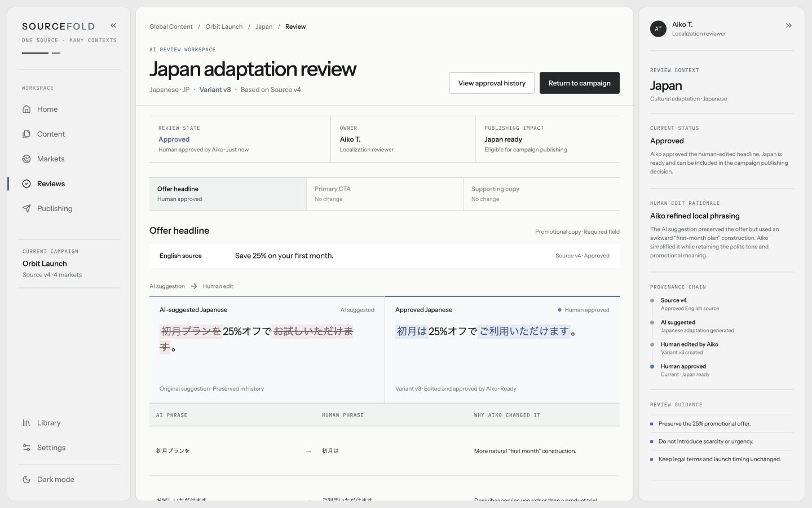Click the Sourcefold logo

click(x=58, y=26)
